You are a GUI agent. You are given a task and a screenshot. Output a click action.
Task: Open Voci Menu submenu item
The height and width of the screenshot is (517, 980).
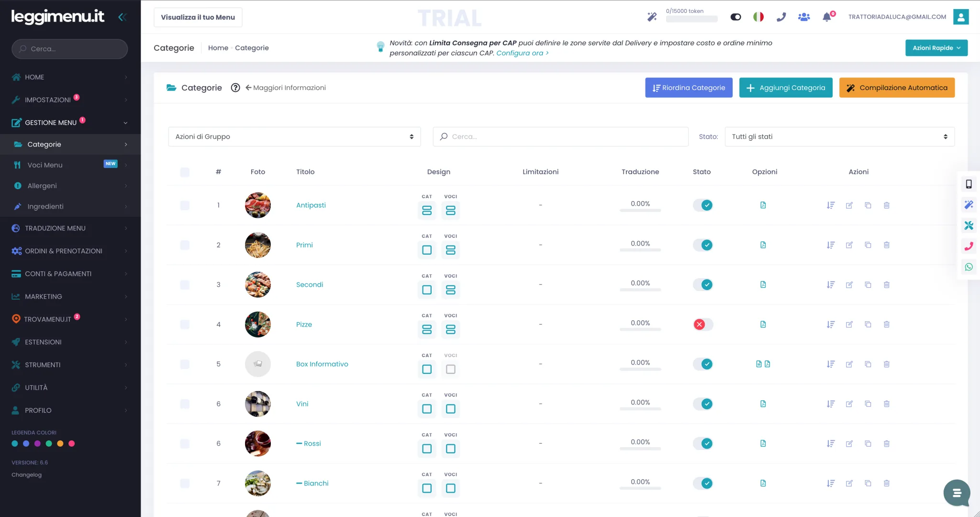(x=70, y=165)
